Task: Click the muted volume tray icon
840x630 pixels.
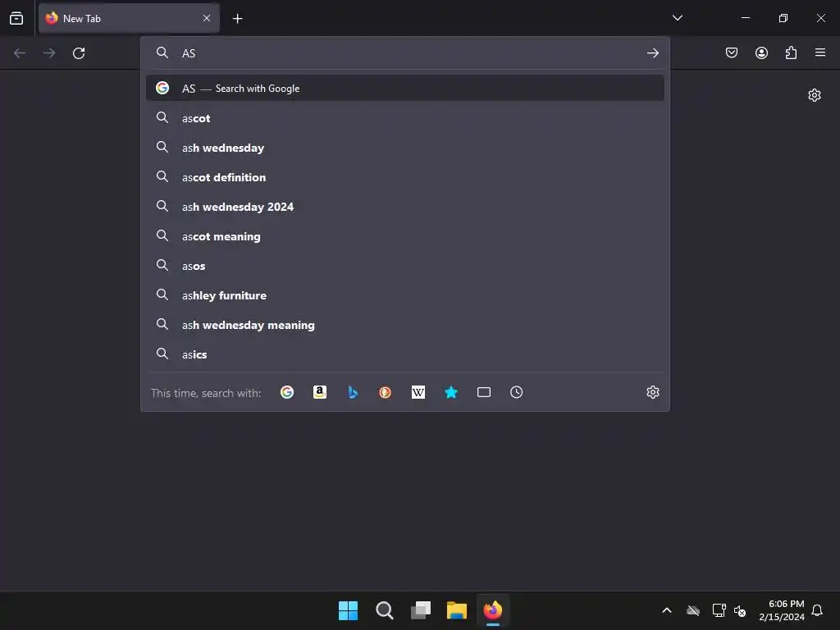Action: click(x=740, y=610)
